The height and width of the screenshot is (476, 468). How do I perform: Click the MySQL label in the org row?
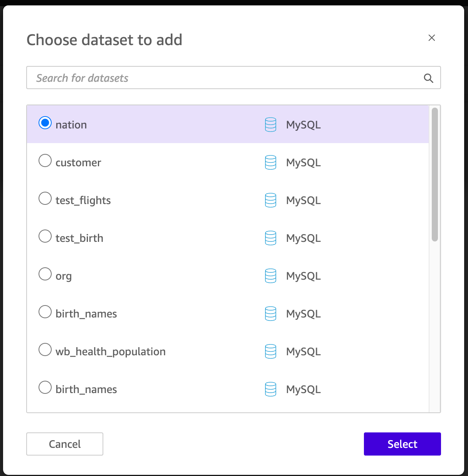coord(303,276)
